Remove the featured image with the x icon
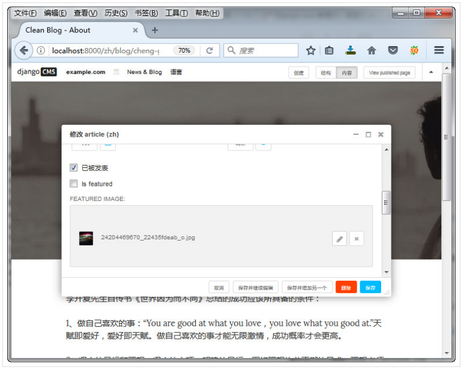This screenshot has width=464, height=370. pyautogui.click(x=356, y=239)
